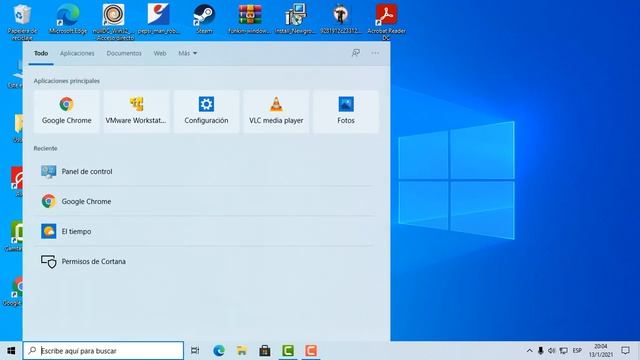Screen dimensions: 640x360
Task: Click the microphone tray icon
Action: click(540, 351)
